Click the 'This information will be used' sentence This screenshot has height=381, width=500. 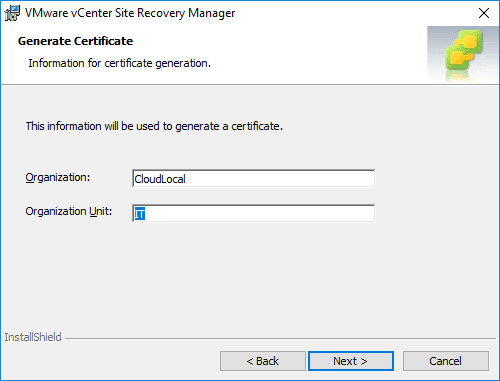click(x=154, y=126)
